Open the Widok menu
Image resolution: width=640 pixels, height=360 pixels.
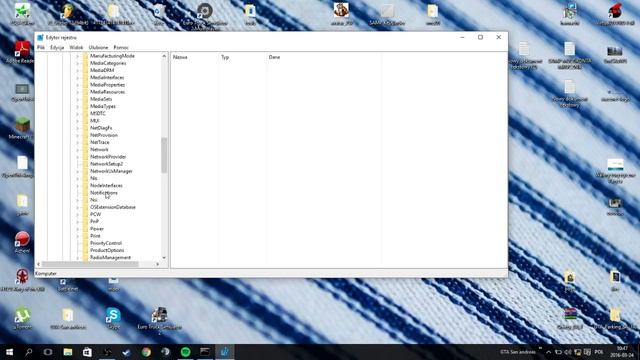pos(76,47)
